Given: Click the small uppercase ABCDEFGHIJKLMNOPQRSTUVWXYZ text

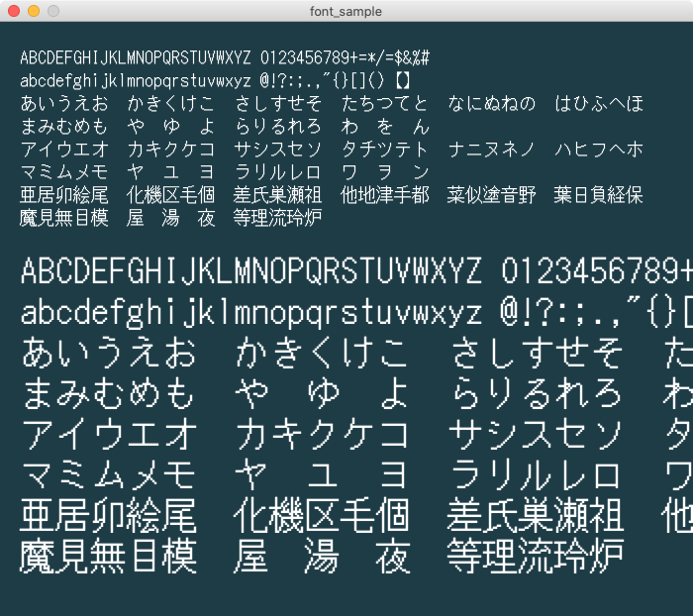Looking at the screenshot, I should (136, 57).
